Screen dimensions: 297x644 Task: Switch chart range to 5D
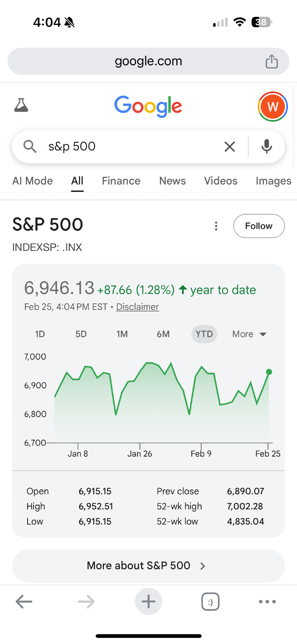pos(81,334)
